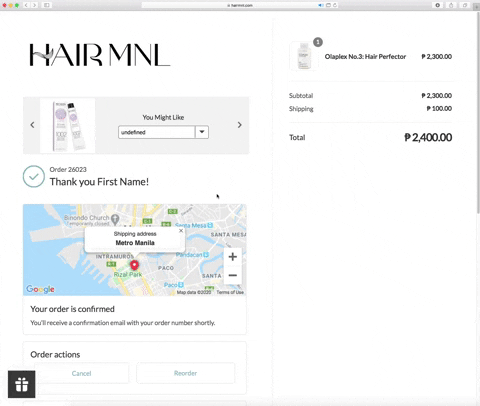Open map Terms of Use link

[x=230, y=292]
